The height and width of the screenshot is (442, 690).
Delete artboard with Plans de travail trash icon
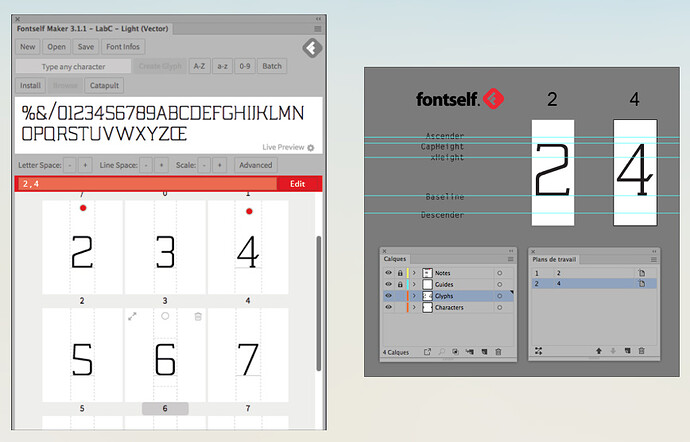(x=642, y=351)
